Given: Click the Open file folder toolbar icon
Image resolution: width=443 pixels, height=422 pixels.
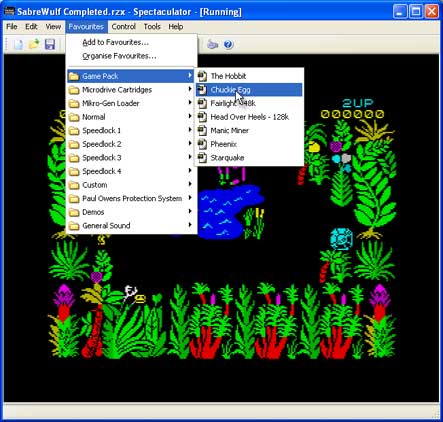Looking at the screenshot, I should click(34, 44).
